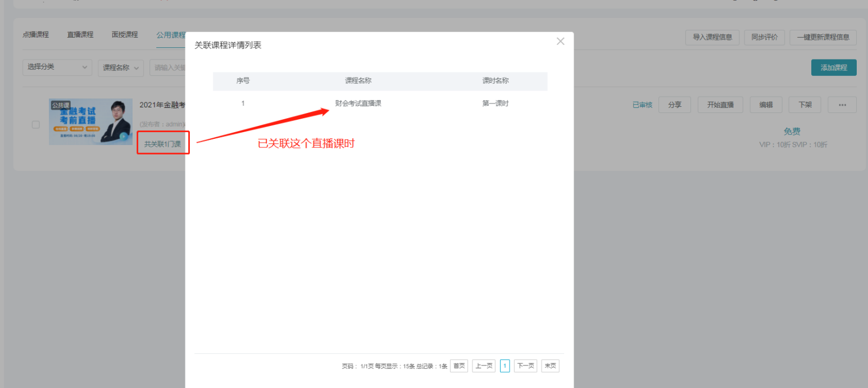Click the finance exam course thumbnail
Image resolution: width=868 pixels, height=388 pixels.
coord(90,122)
